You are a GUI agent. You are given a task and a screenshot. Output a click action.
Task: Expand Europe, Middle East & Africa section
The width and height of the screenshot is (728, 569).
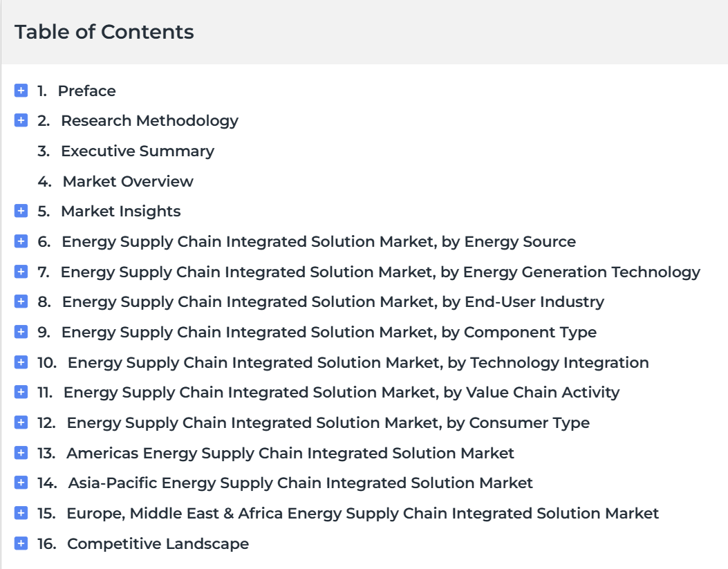(21, 513)
